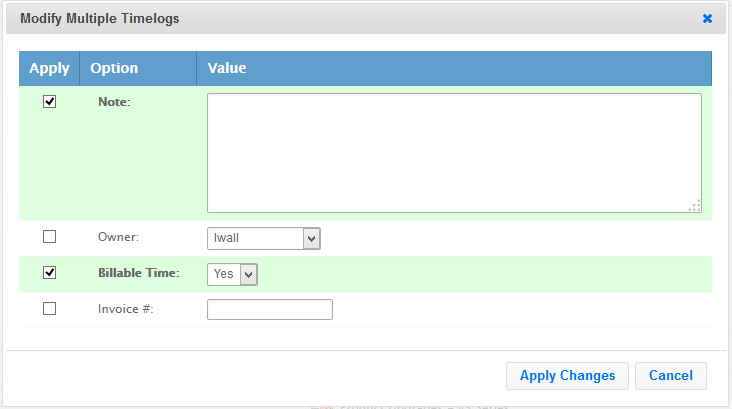Close the Modify Multiple Timelogs dialog

(707, 18)
